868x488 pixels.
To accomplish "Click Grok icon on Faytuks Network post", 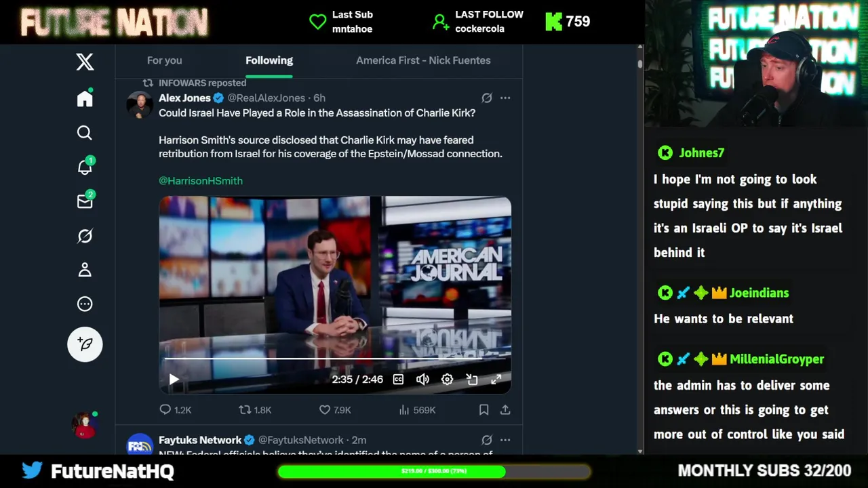I will 487,441.
